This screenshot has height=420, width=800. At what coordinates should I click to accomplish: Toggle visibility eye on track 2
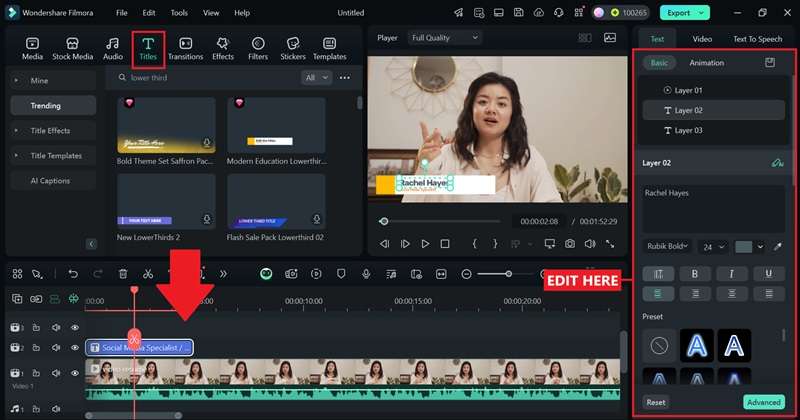tap(75, 348)
